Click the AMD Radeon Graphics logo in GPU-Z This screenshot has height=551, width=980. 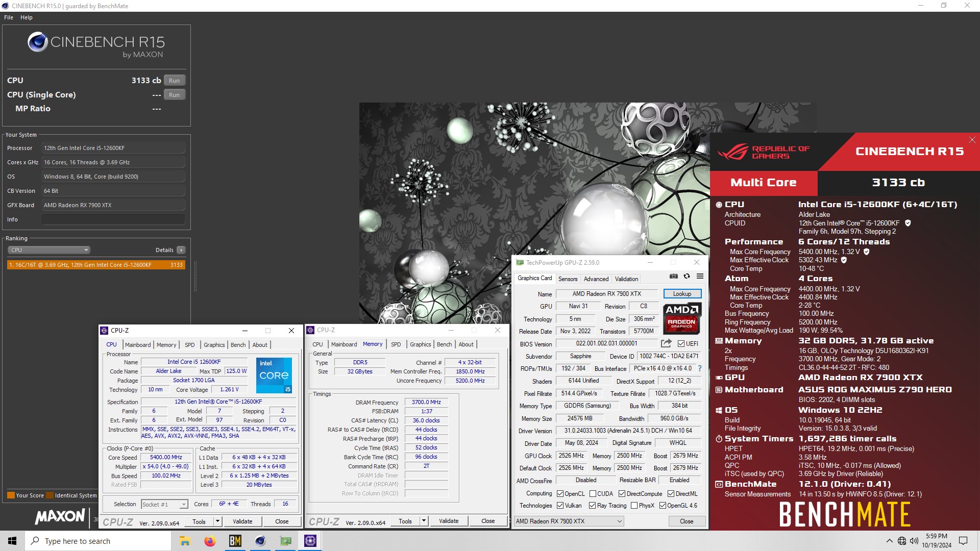pyautogui.click(x=682, y=318)
